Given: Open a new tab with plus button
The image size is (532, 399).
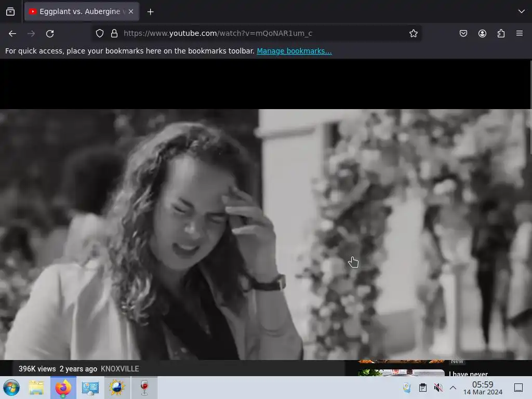Looking at the screenshot, I should click(150, 12).
